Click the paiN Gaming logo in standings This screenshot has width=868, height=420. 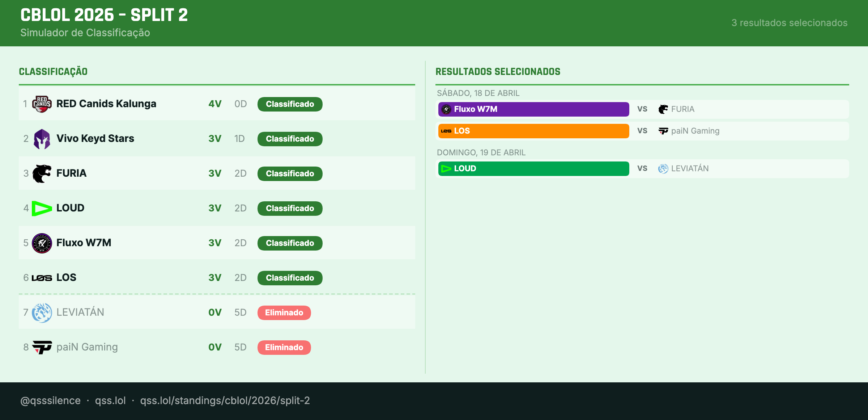coord(42,347)
